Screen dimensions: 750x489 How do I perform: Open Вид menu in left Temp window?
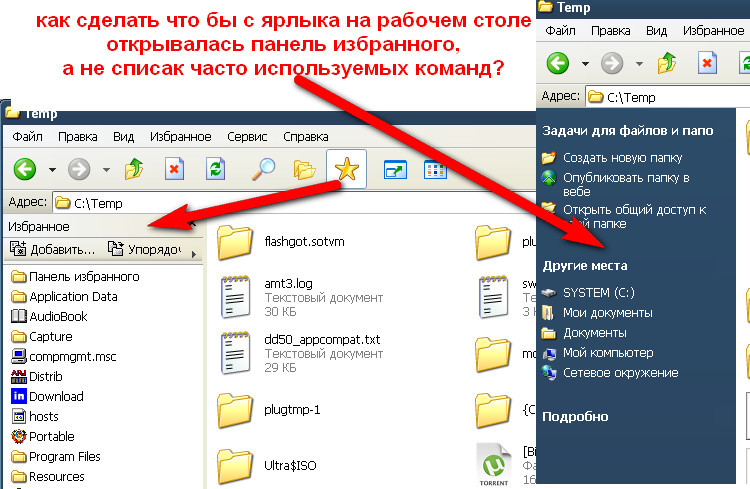(x=123, y=137)
